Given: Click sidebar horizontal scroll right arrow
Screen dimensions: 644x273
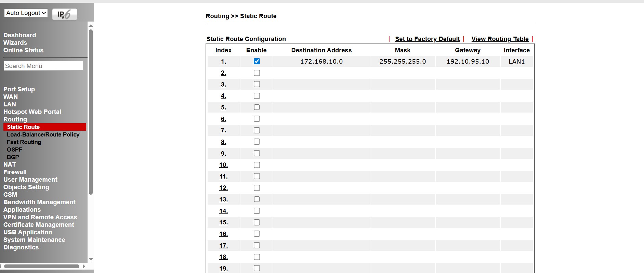Looking at the screenshot, I should coord(84,266).
